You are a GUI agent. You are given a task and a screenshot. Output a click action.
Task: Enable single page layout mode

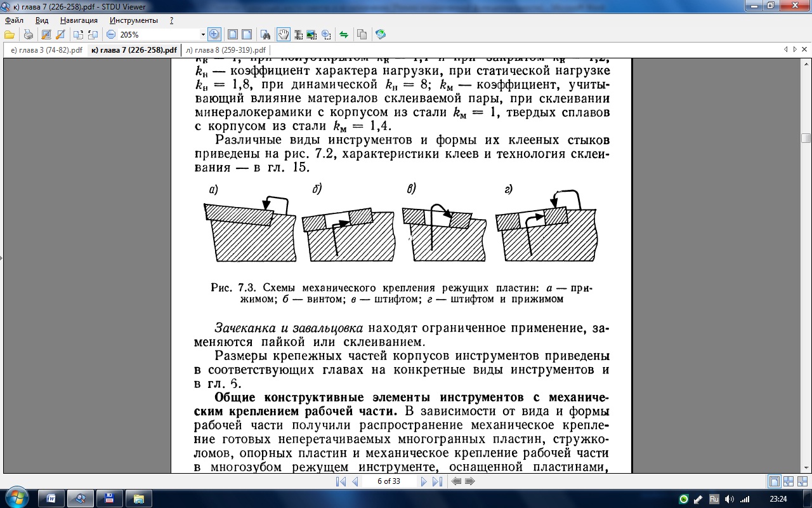(x=775, y=481)
